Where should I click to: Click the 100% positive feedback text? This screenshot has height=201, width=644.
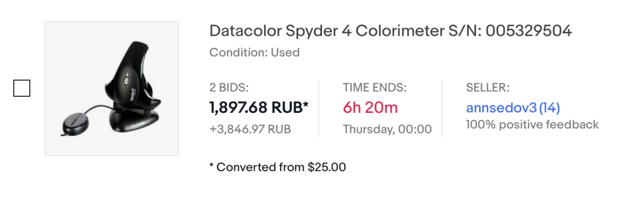532,124
